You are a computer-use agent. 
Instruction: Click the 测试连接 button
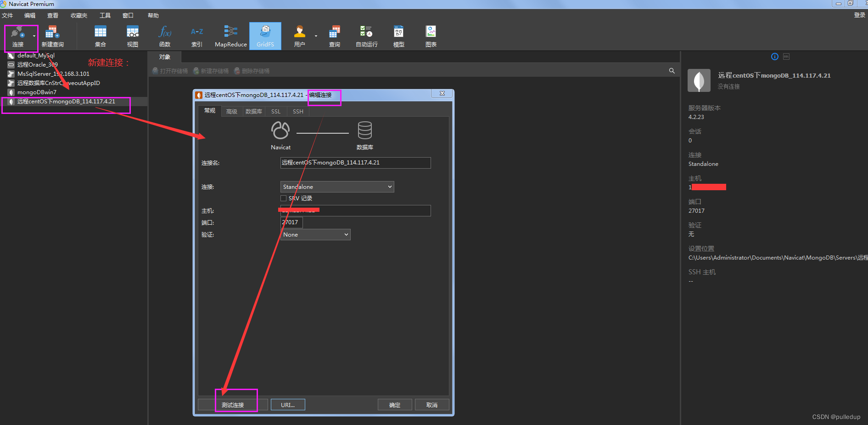pyautogui.click(x=233, y=405)
